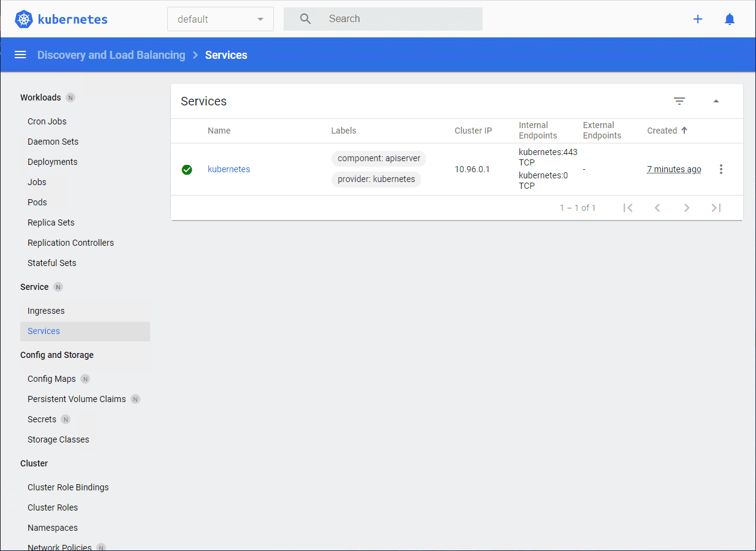Click the green status check icon
The height and width of the screenshot is (551, 756).
point(187,170)
